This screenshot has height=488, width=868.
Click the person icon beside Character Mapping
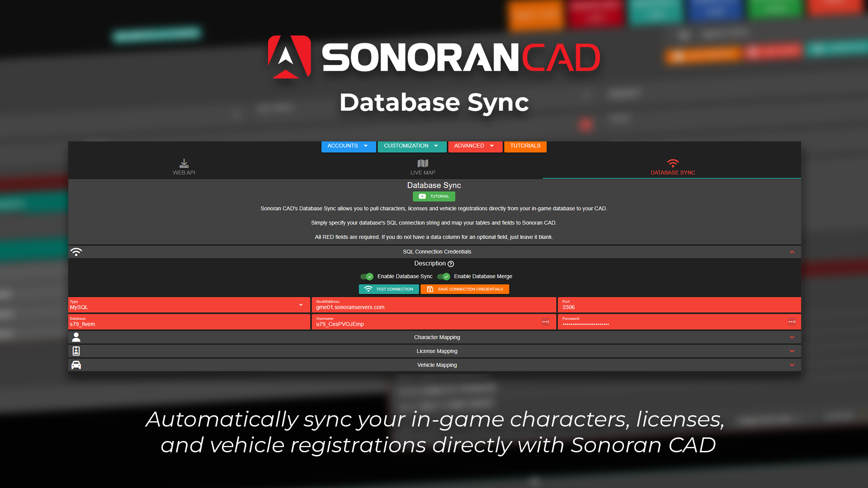coord(76,337)
